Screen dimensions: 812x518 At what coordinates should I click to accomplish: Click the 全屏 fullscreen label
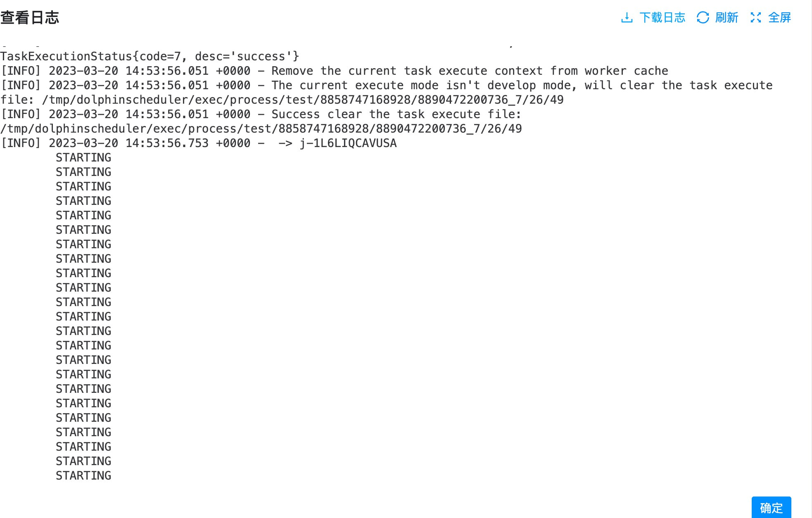click(779, 17)
